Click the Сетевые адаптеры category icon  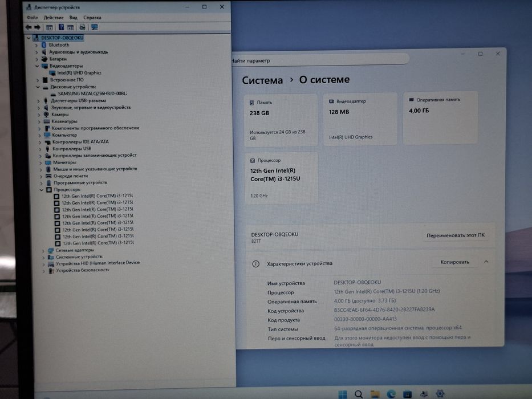(51, 250)
